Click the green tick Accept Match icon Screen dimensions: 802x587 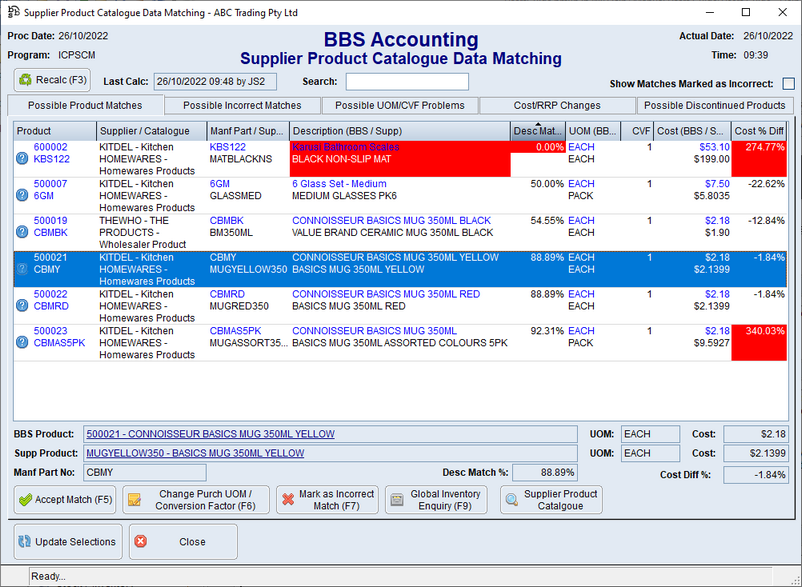click(x=25, y=500)
